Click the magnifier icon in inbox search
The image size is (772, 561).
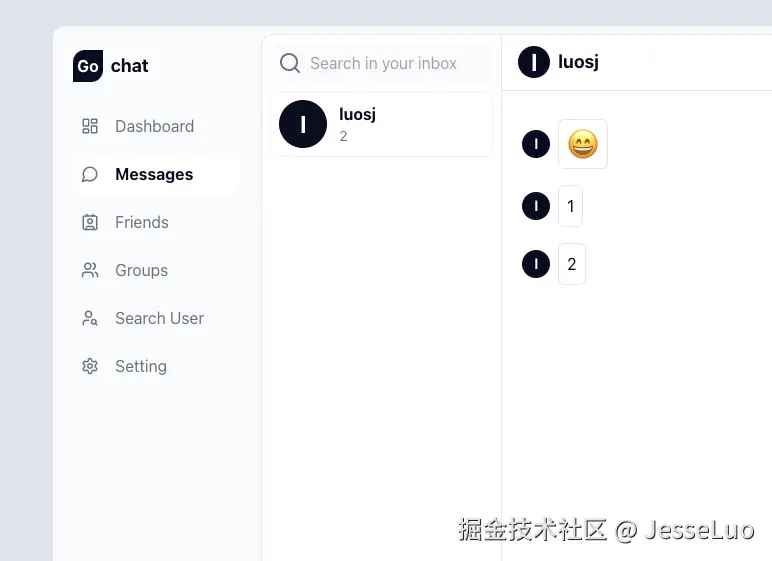click(290, 63)
